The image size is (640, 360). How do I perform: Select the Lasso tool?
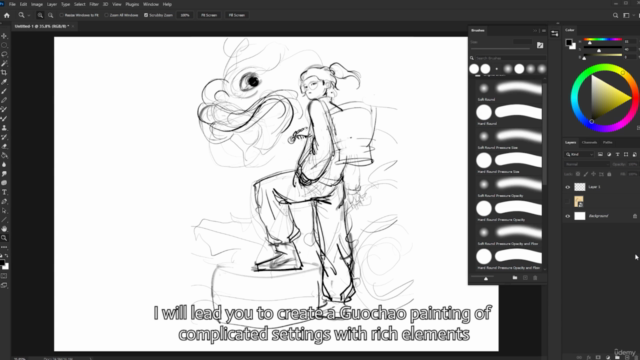[4, 54]
